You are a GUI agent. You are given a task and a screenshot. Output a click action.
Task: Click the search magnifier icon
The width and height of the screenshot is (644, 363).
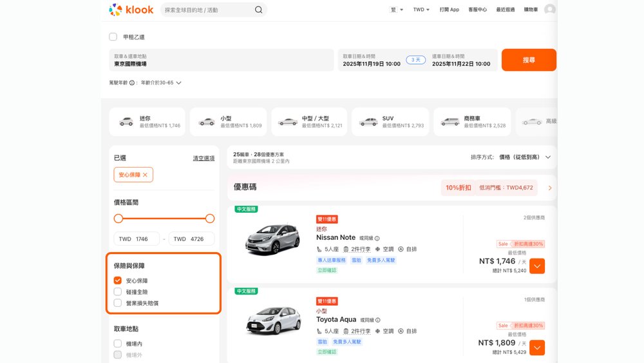[258, 10]
